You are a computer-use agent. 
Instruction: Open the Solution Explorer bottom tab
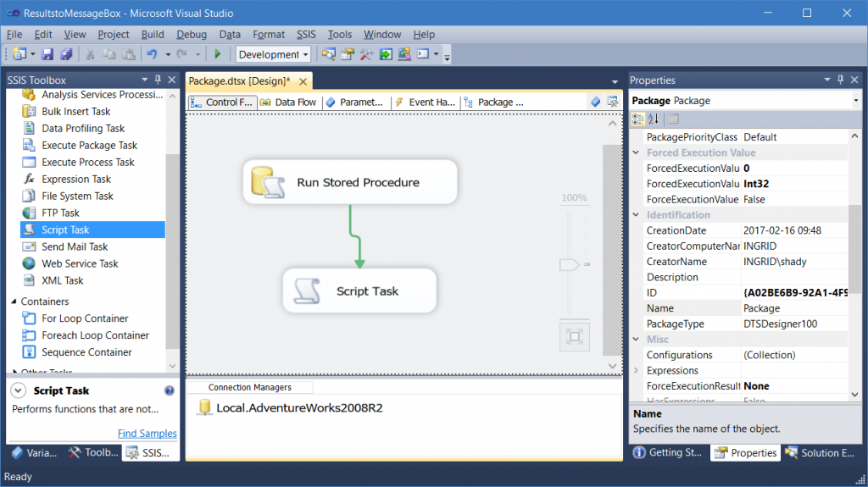pos(821,452)
